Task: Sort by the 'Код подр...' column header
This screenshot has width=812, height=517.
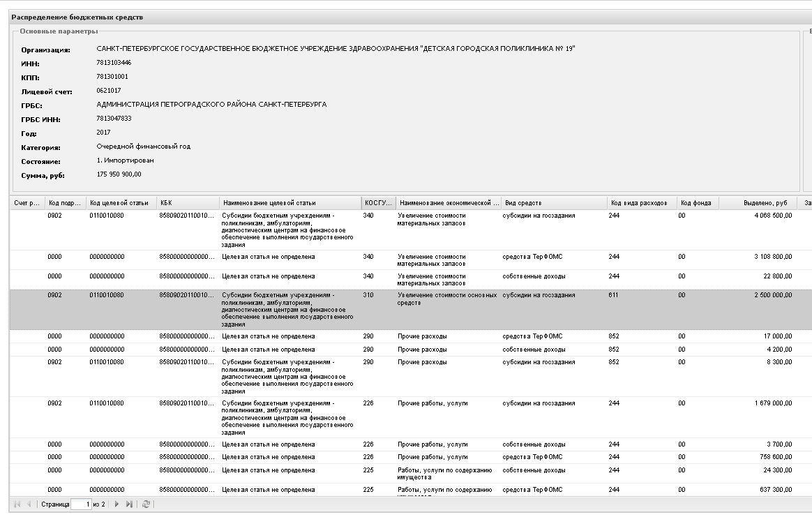Action: pos(65,202)
